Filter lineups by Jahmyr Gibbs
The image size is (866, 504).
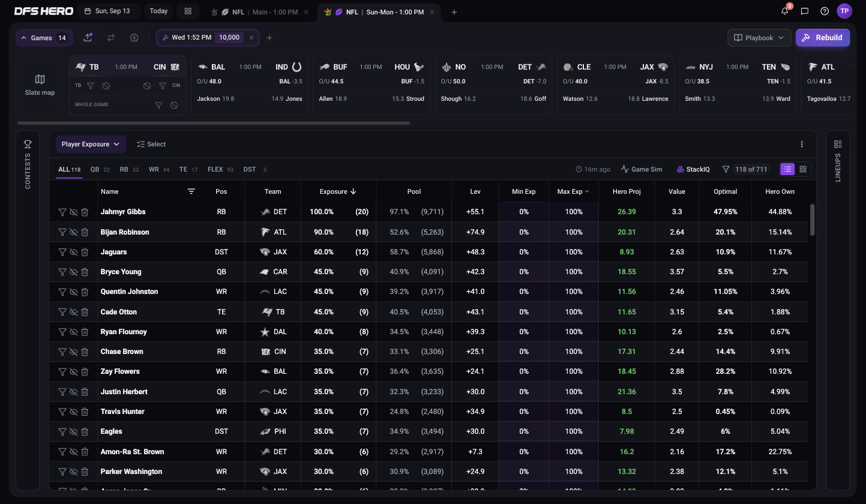62,212
